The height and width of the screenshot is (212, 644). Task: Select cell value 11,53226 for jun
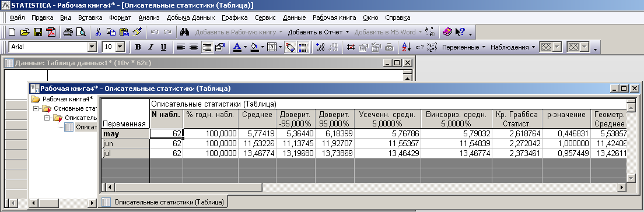coord(257,143)
